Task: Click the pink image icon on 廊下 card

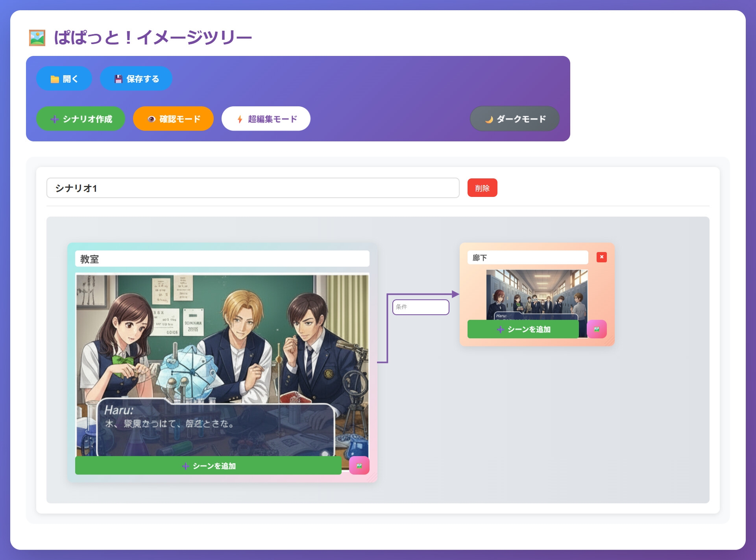Action: 597,329
